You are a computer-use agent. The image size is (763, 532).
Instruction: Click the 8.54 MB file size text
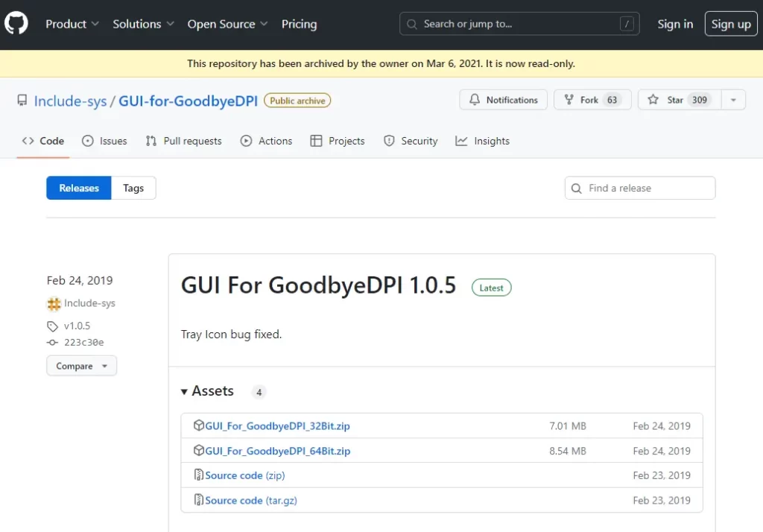click(x=567, y=452)
